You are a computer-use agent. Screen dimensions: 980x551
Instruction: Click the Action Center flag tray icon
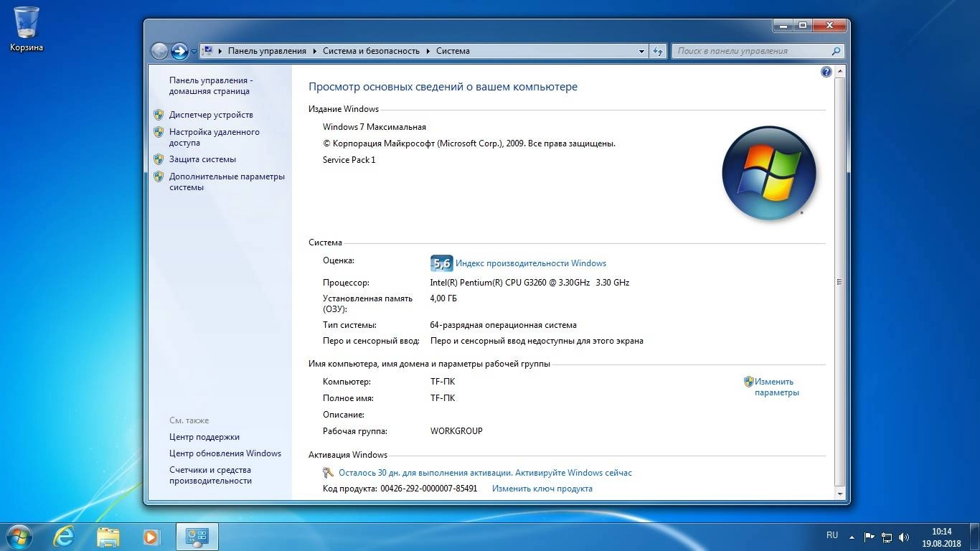pos(869,537)
